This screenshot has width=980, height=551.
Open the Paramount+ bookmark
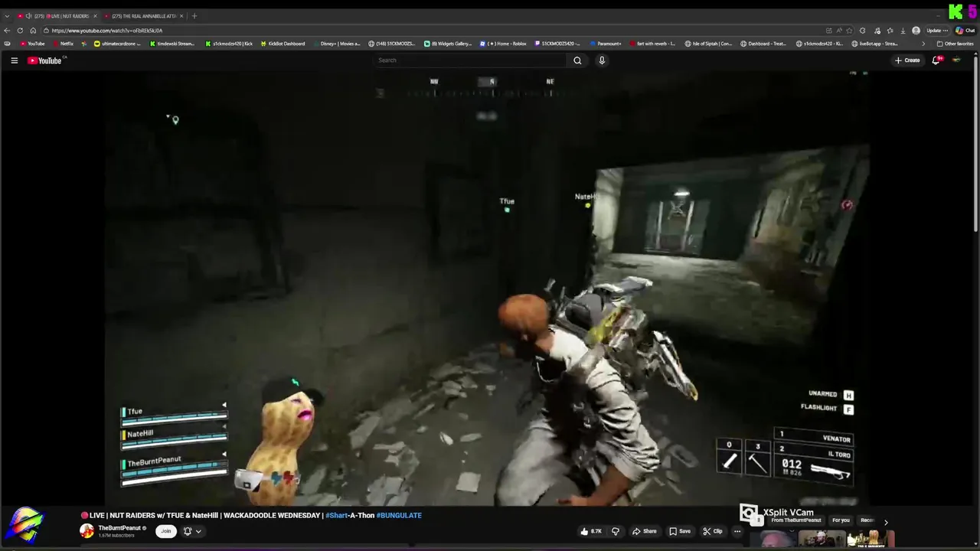point(606,44)
